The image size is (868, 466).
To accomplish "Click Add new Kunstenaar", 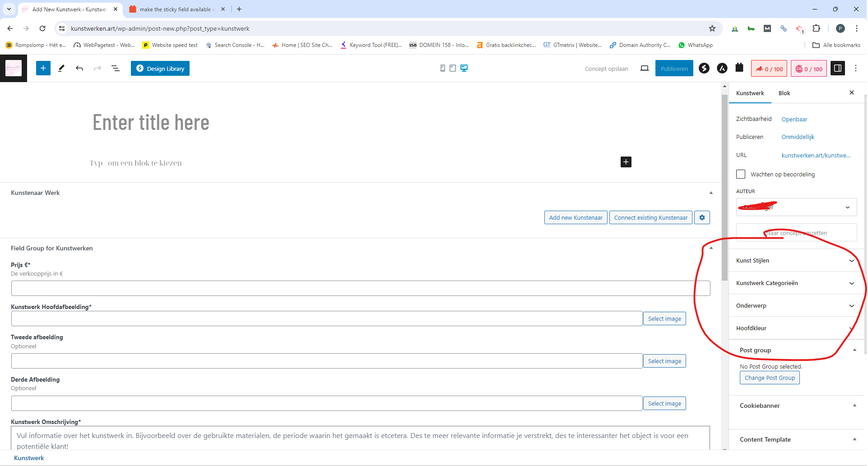I will tap(576, 217).
